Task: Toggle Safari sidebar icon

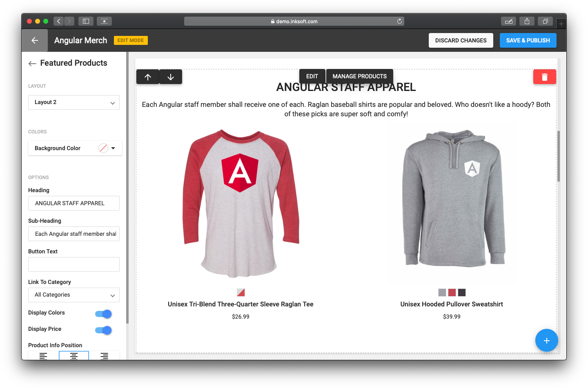Action: pyautogui.click(x=86, y=21)
